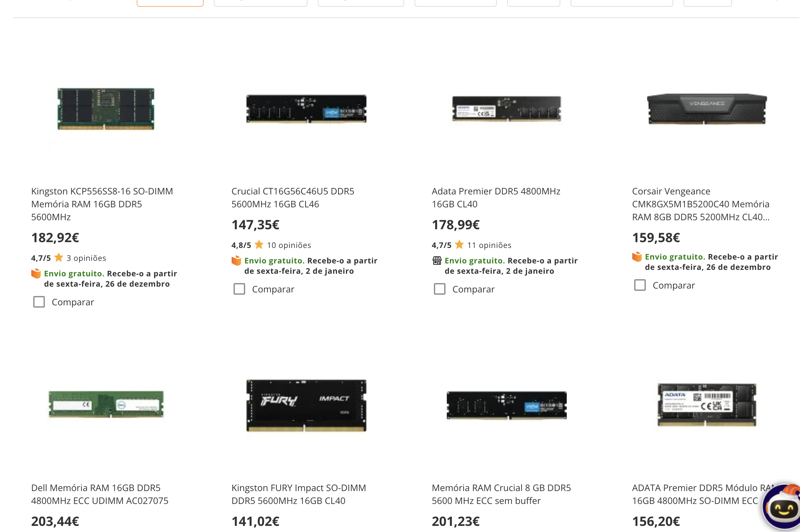Open the ADATA Premier SO-DIMM ECC product image
800x532 pixels.
pos(707,405)
